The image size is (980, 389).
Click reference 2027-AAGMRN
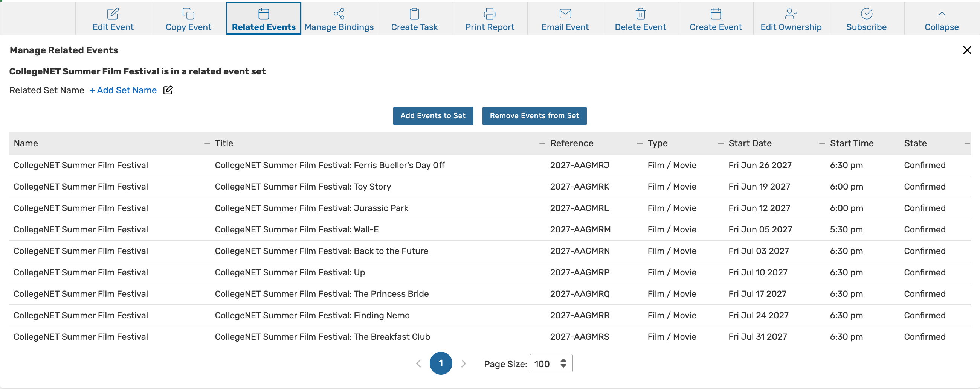coord(580,251)
